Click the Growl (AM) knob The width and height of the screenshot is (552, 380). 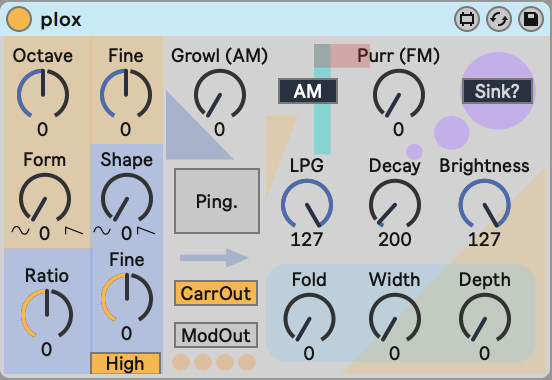pyautogui.click(x=220, y=94)
